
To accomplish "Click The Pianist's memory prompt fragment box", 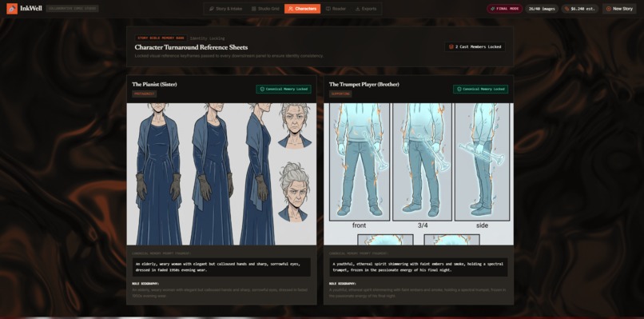I will pos(221,267).
